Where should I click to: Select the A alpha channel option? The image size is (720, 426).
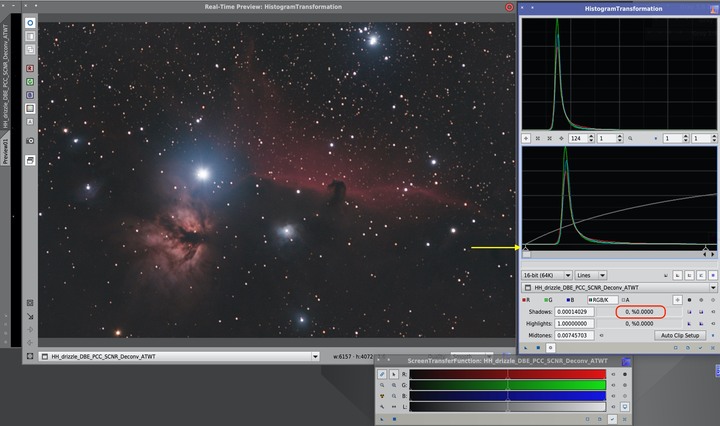pos(625,299)
